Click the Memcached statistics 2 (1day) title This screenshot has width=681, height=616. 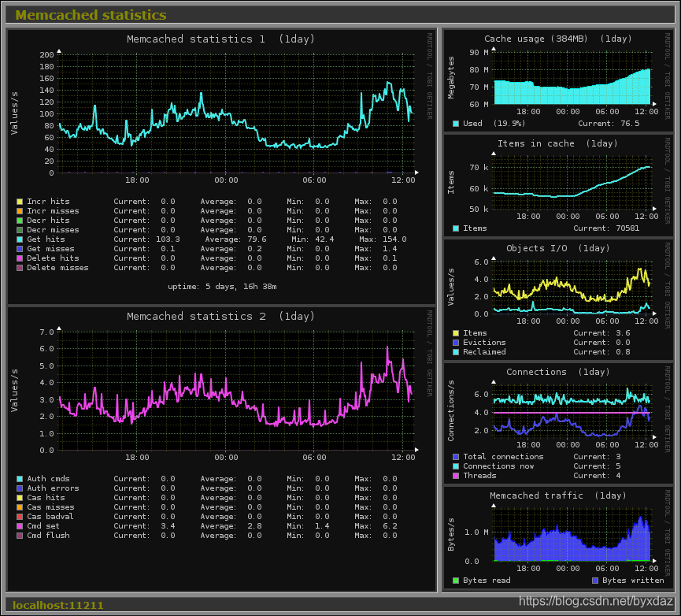pos(220,316)
